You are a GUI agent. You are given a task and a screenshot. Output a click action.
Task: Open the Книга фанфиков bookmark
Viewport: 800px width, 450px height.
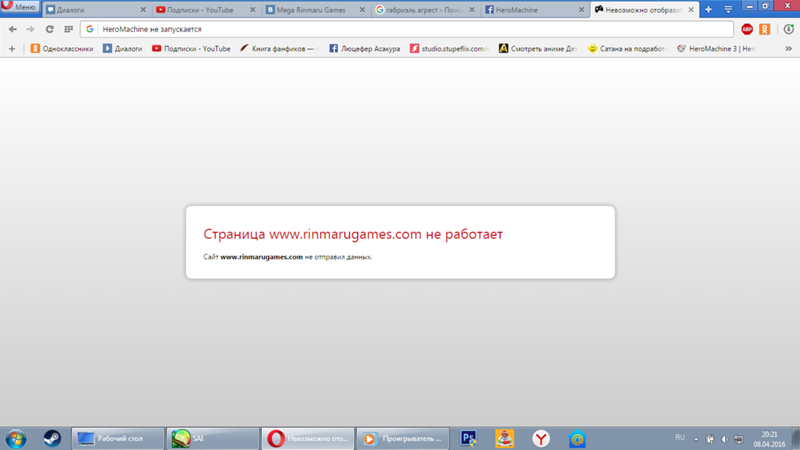click(280, 48)
